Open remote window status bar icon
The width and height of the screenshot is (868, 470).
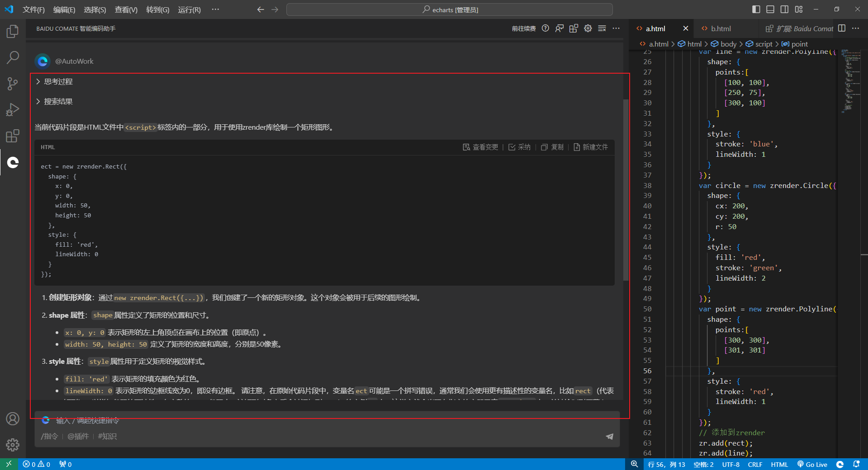9,464
